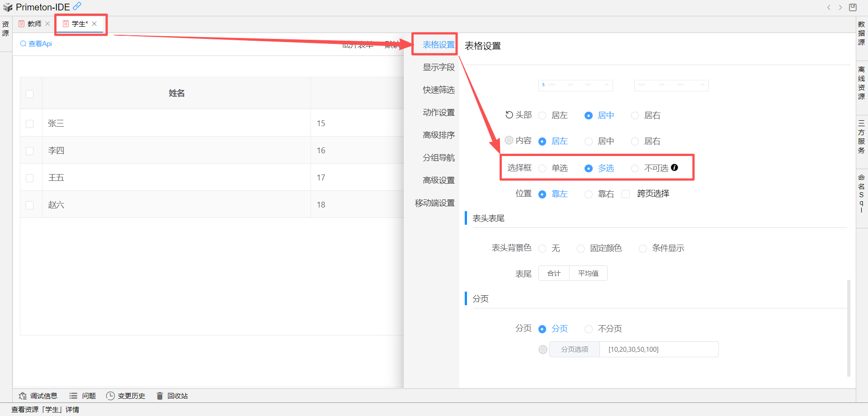Image resolution: width=868 pixels, height=416 pixels.
Task: Click the 查看Api link
Action: tap(36, 44)
